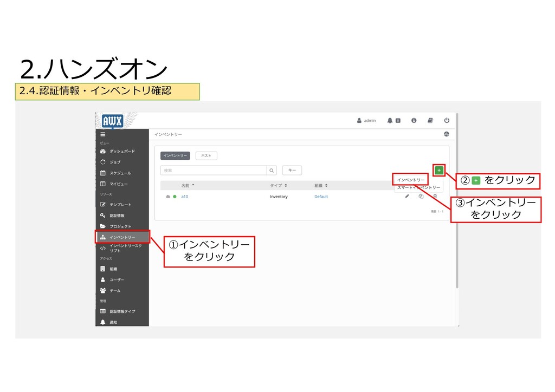Click the Inventories sitemap icon in sidebar

[x=102, y=237]
